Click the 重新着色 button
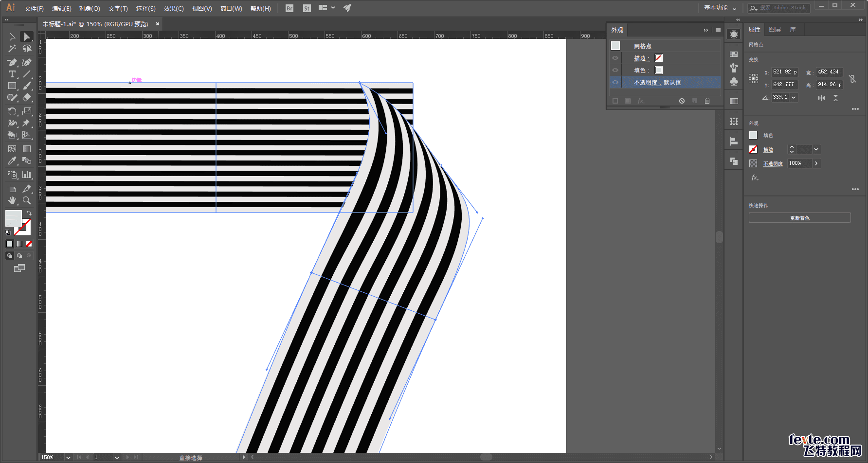868x463 pixels. click(799, 218)
